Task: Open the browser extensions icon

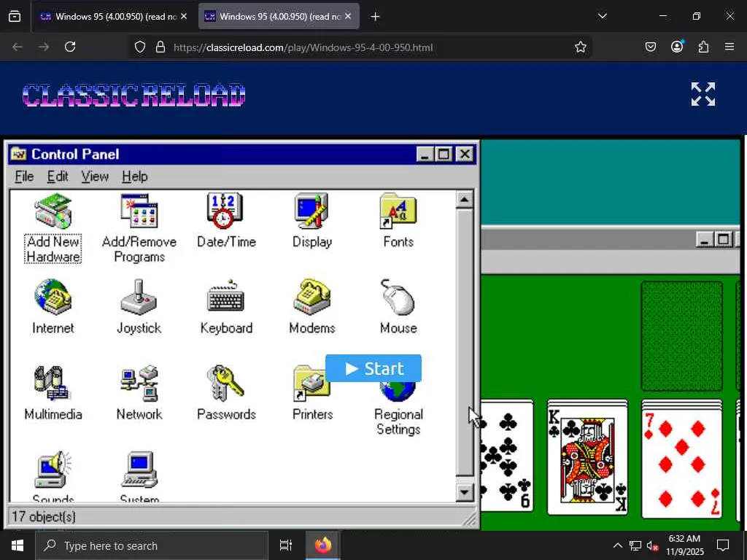Action: coord(703,47)
